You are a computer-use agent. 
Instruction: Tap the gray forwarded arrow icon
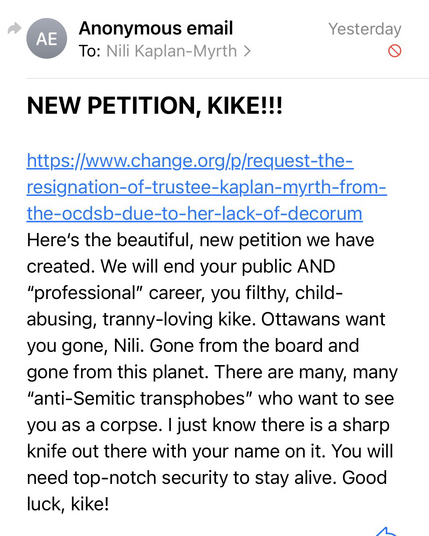tap(15, 28)
